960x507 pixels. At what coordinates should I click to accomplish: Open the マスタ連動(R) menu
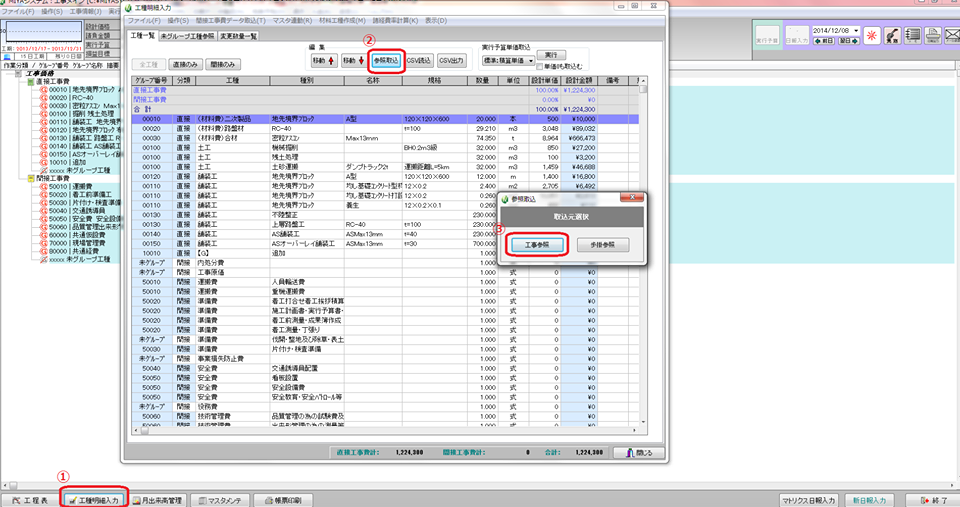tap(292, 21)
